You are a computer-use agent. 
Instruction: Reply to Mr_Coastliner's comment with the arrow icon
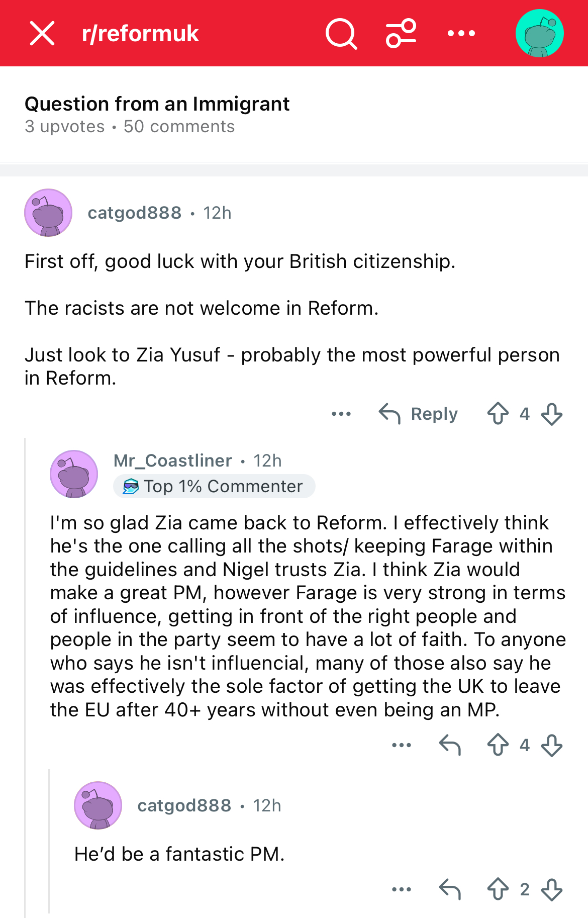coord(450,745)
